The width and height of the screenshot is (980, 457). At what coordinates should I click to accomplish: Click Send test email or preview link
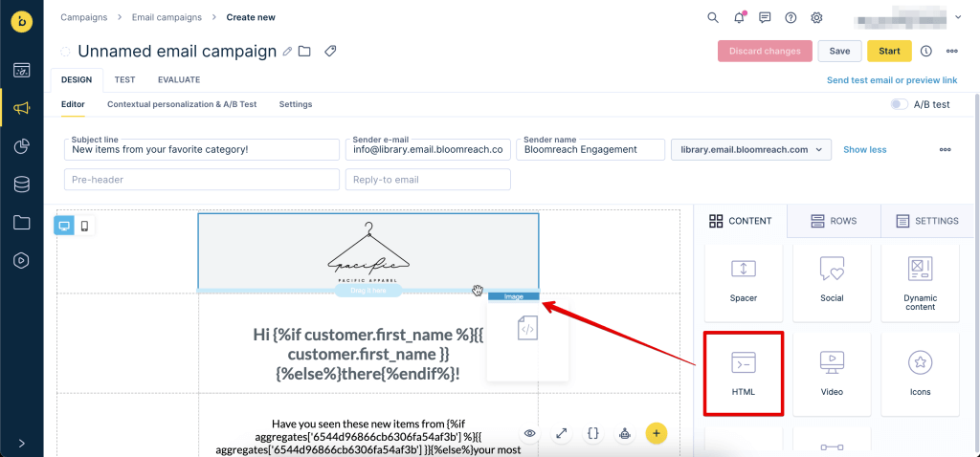[892, 81]
